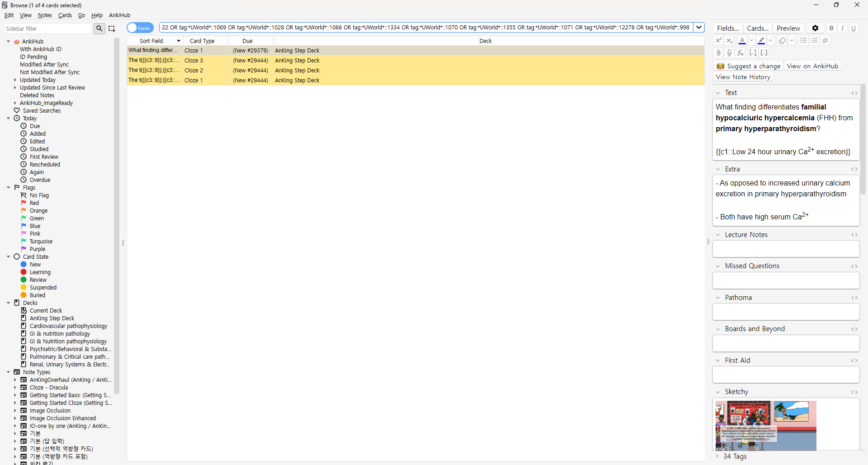This screenshot has height=465, width=868.
Task: Open the Notes menu
Action: pos(45,15)
